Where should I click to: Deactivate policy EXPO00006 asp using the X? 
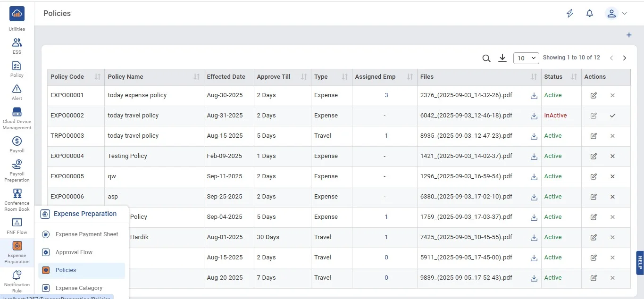(x=612, y=197)
